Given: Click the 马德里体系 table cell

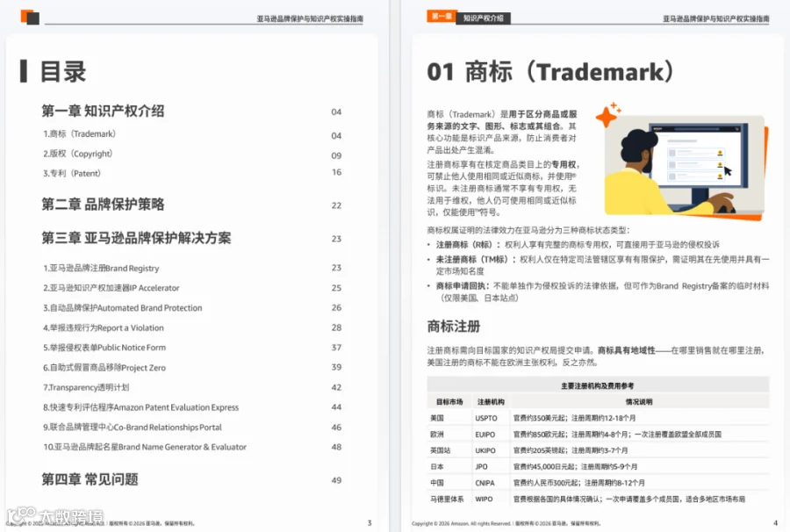Looking at the screenshot, I should tap(447, 500).
